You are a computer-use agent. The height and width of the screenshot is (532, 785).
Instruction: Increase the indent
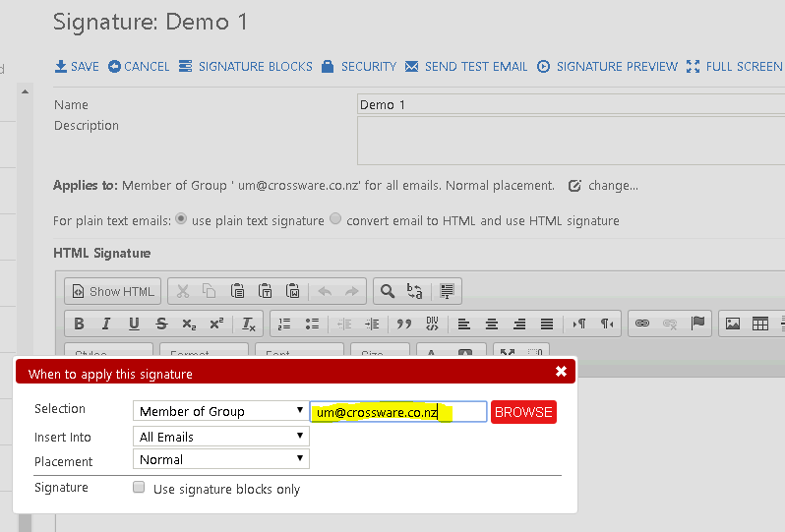coord(372,324)
